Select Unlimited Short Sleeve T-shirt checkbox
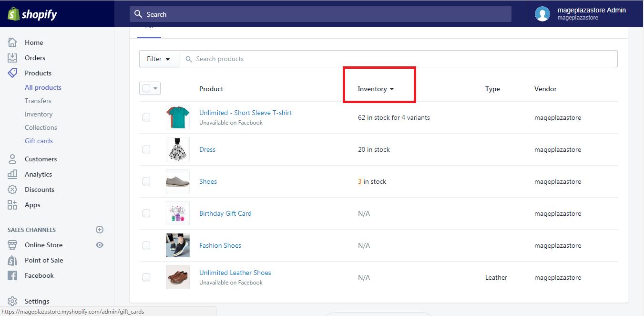 click(x=146, y=117)
